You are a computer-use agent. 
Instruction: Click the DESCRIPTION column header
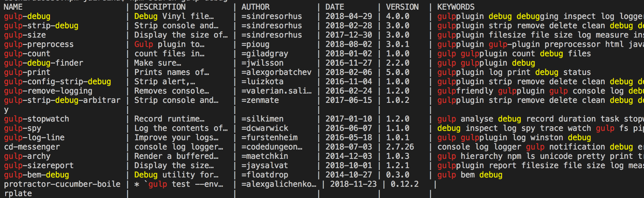160,7
